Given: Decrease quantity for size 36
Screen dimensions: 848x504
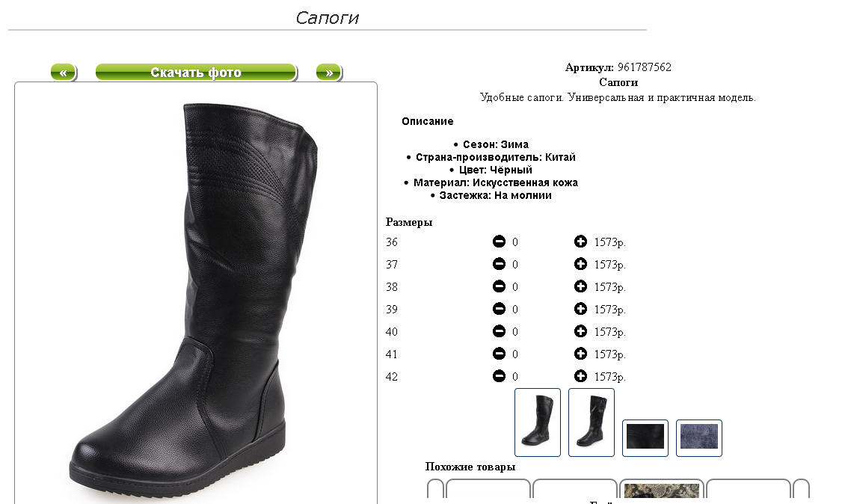Looking at the screenshot, I should click(x=500, y=242).
